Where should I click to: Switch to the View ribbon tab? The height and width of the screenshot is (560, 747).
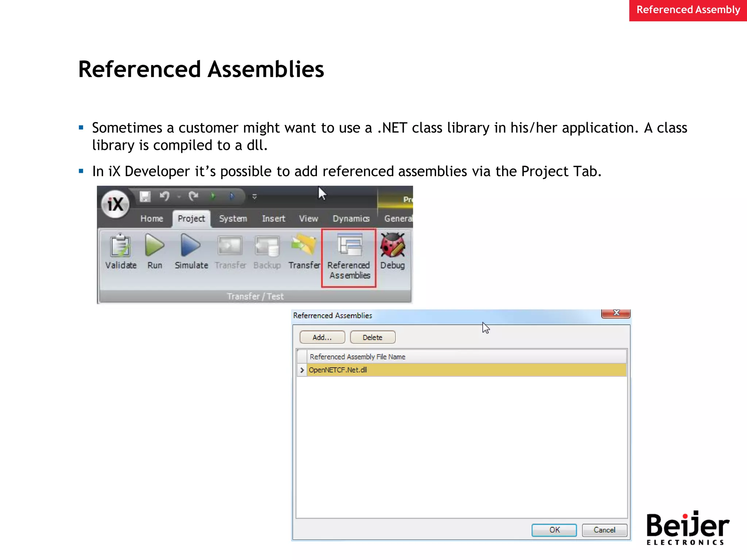click(x=309, y=218)
